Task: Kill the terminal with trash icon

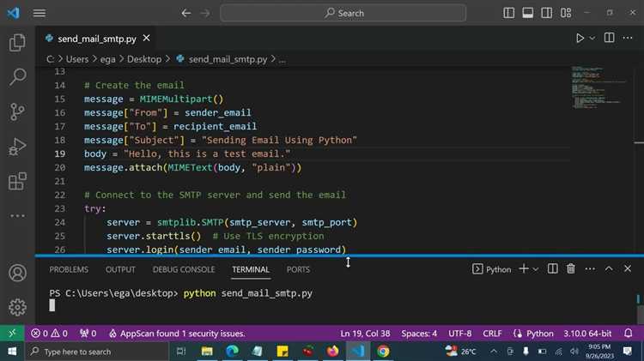Action: coord(571,269)
